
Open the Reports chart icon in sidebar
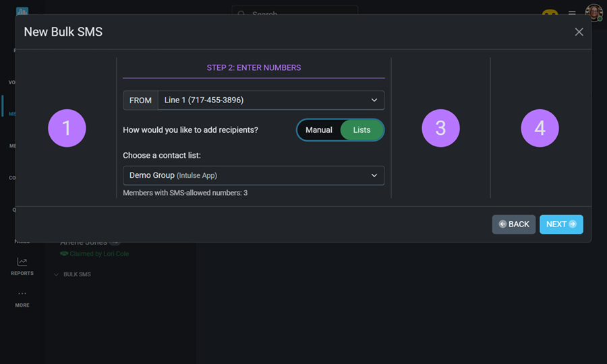coord(22,262)
